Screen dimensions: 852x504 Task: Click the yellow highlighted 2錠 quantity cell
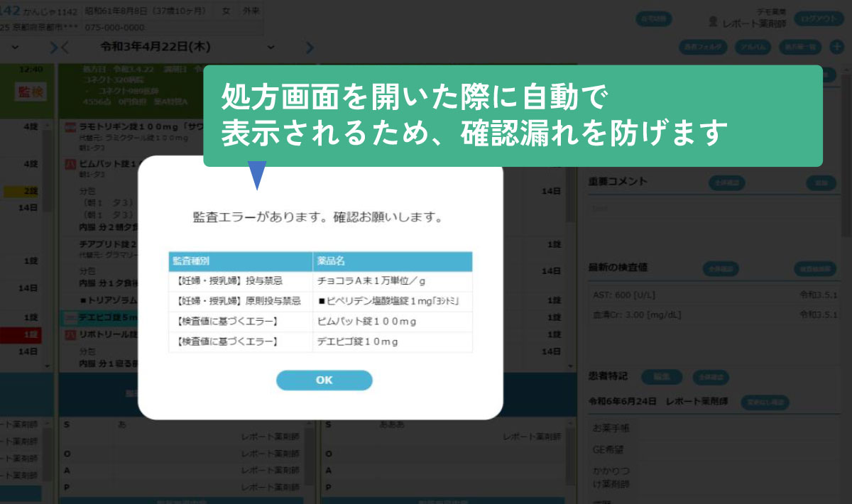pos(21,192)
